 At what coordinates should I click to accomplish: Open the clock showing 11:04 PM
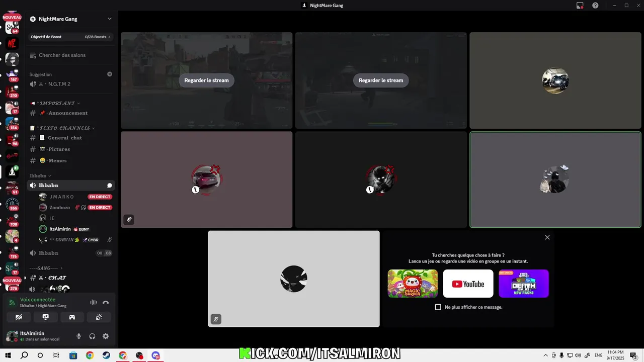click(x=616, y=355)
